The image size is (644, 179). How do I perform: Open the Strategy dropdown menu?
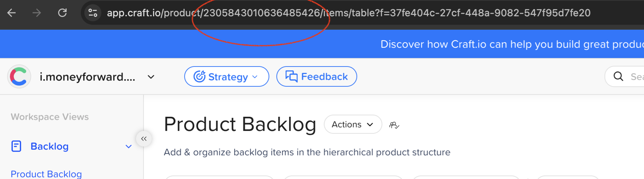coord(226,76)
